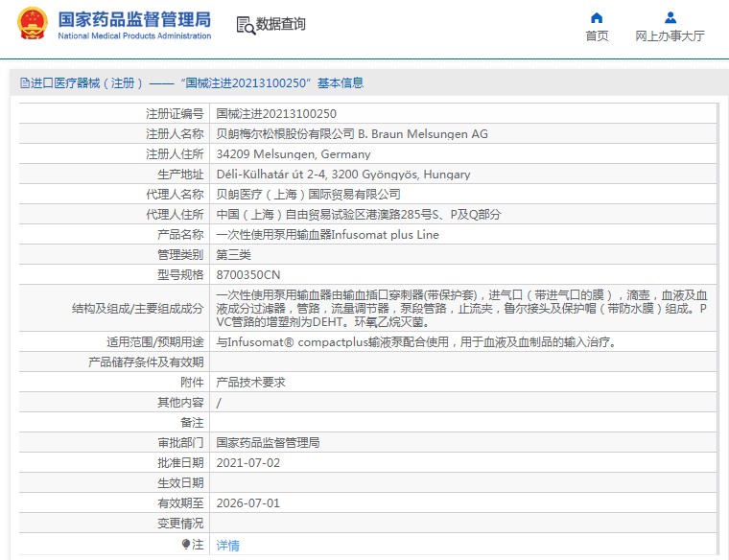Click management category value 第三类
Image resolution: width=729 pixels, height=560 pixels.
click(x=233, y=255)
